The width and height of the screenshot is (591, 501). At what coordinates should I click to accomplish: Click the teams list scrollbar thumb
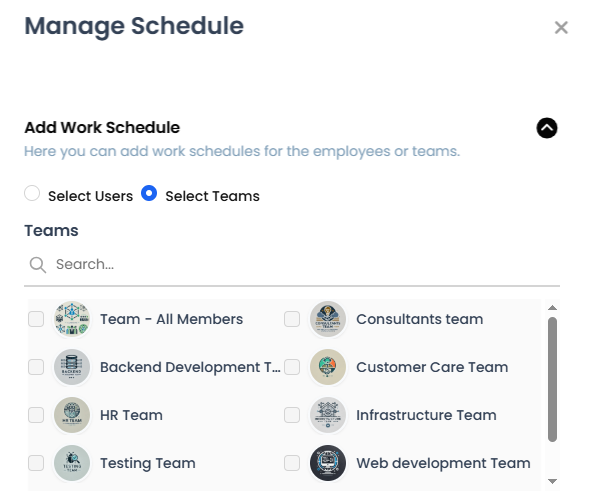[x=552, y=379]
